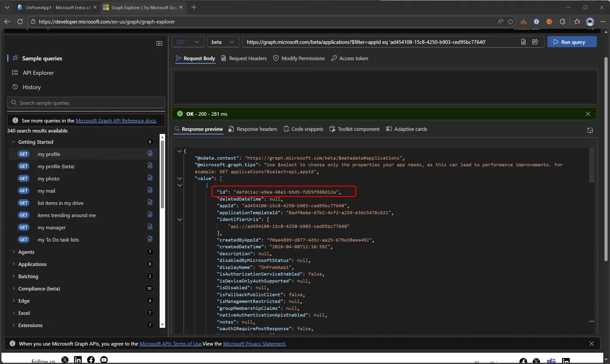
Task: Open the docs icon for my mail query
Action: point(150,190)
